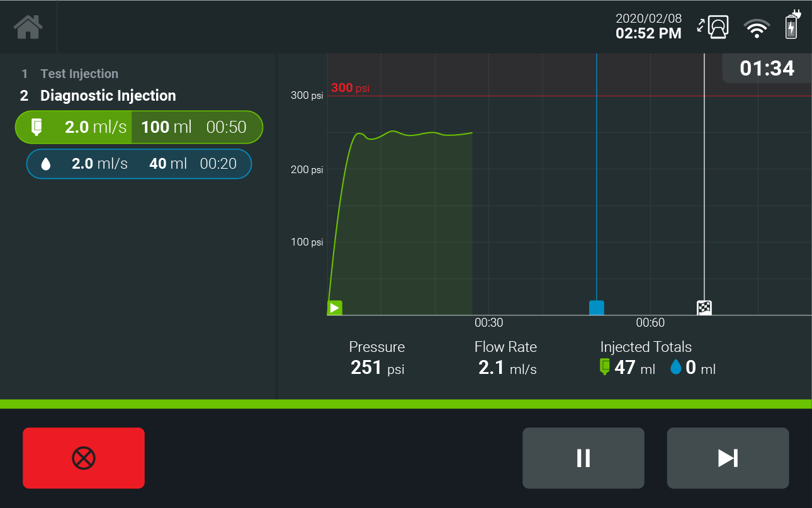Tap the battery charging indicator
The image size is (812, 508).
(792, 25)
